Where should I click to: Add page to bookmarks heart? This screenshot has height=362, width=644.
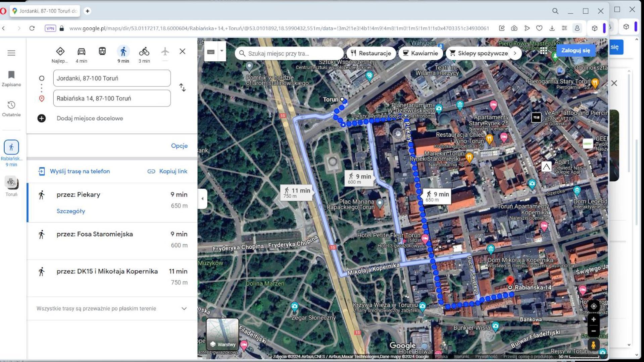click(539, 28)
